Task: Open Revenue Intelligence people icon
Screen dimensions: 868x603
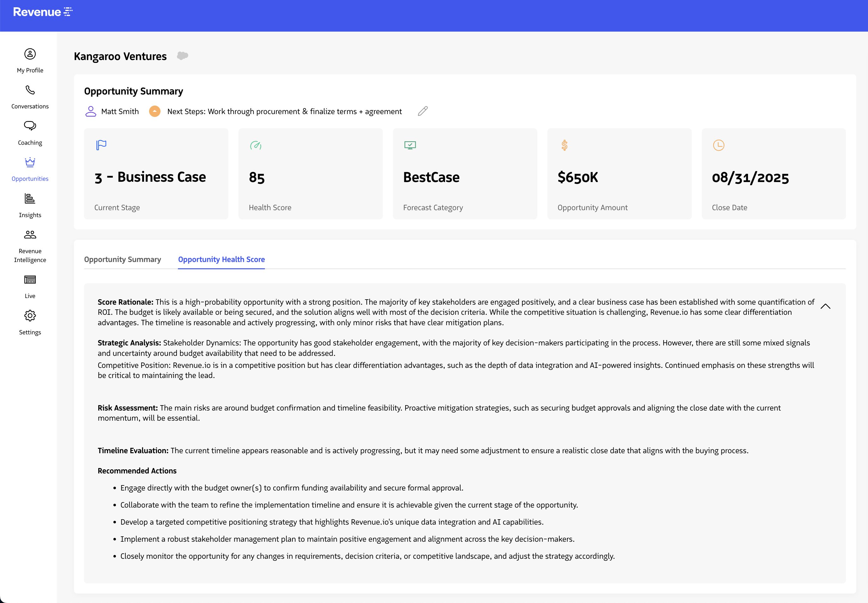Action: (x=30, y=235)
